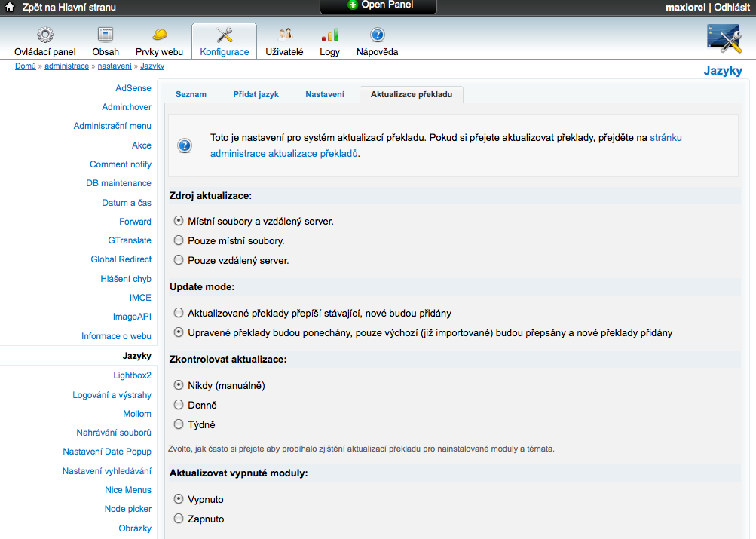
Task: Click the Ovládací panel gear icon
Action: (x=45, y=35)
